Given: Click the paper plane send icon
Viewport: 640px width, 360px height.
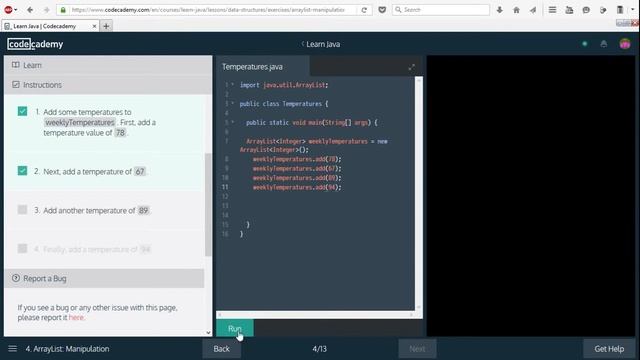Looking at the screenshot, I should [533, 10].
